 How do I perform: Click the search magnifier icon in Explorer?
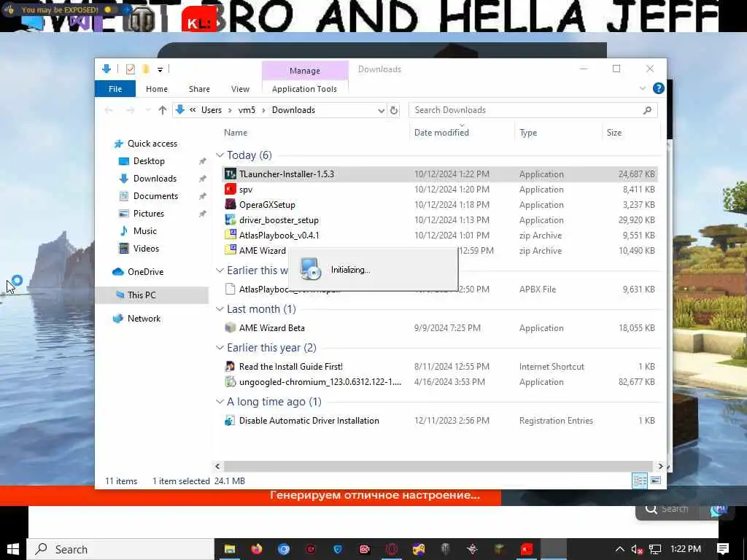(x=647, y=111)
